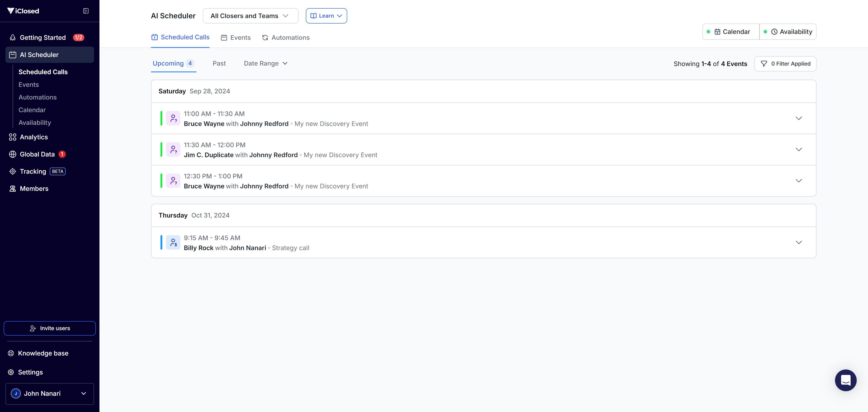This screenshot has width=868, height=412.
Task: Switch to the Events tab
Action: [x=236, y=38]
